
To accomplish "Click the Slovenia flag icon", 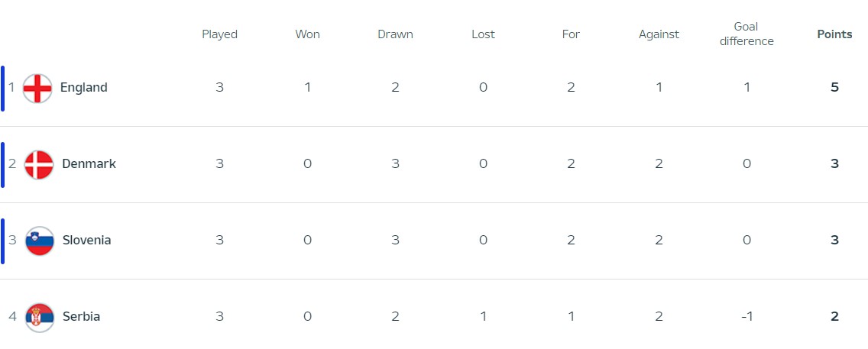I will click(x=39, y=241).
